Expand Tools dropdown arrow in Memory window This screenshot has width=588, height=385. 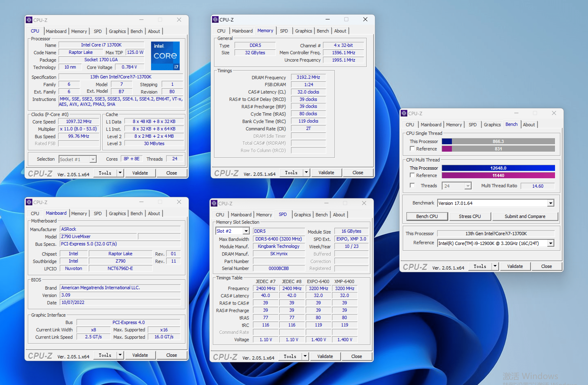pyautogui.click(x=306, y=172)
